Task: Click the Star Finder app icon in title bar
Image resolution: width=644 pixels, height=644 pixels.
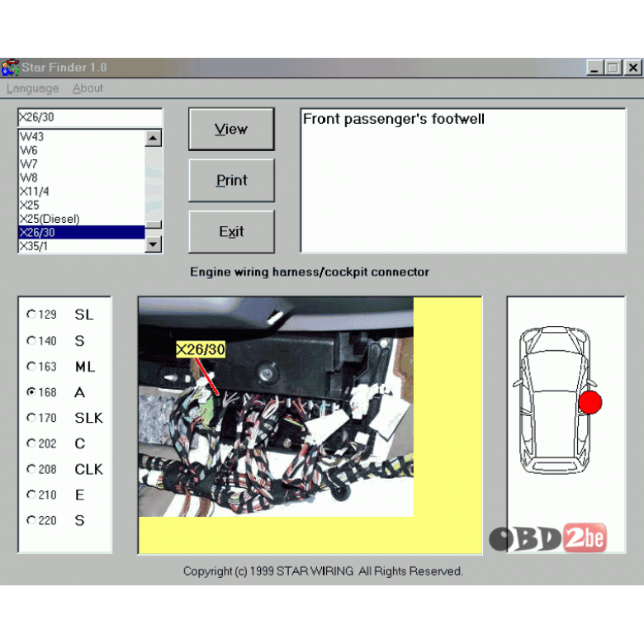Action: (x=10, y=68)
